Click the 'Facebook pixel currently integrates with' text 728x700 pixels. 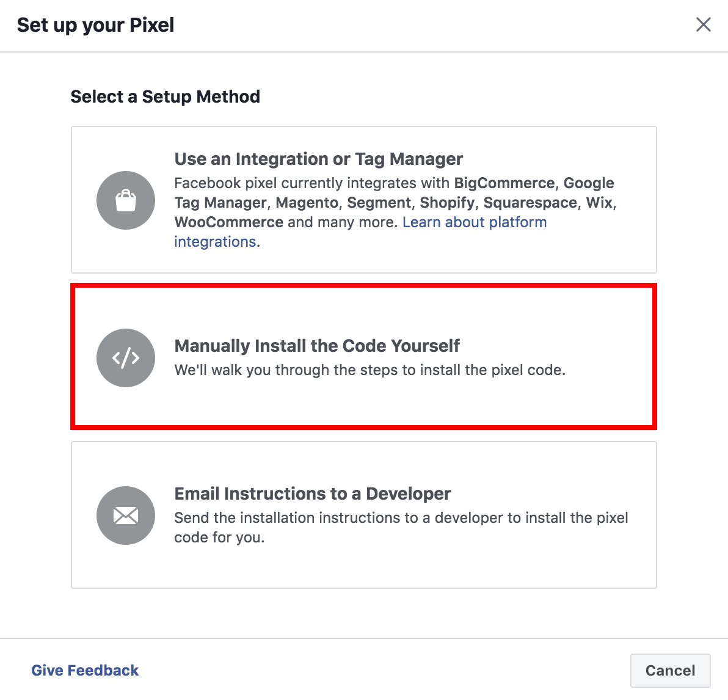click(x=313, y=183)
